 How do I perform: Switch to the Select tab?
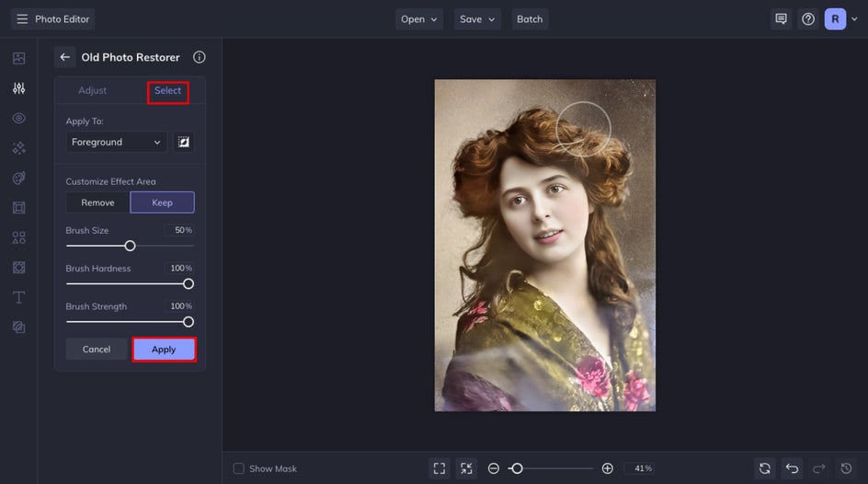pyautogui.click(x=167, y=91)
